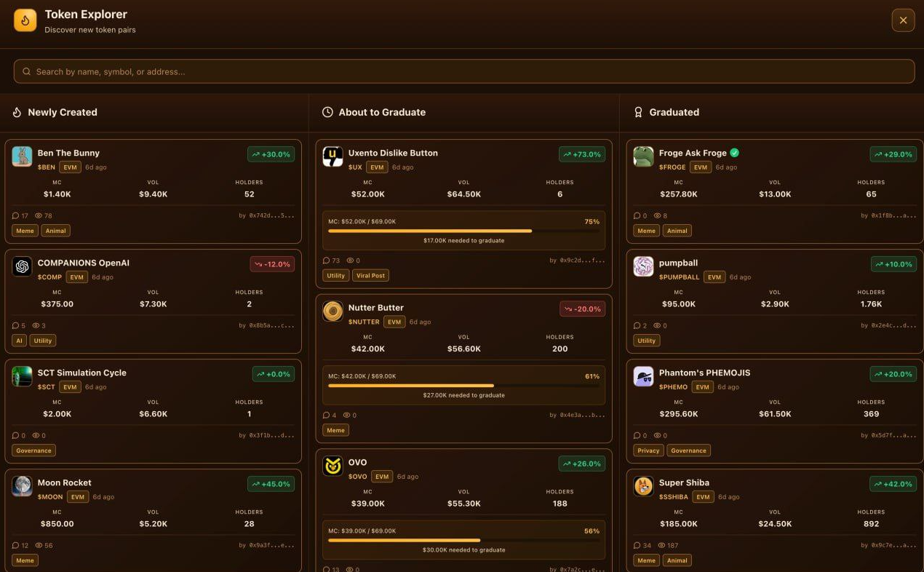Image resolution: width=924 pixels, height=572 pixels.
Task: Click the Froge Ask Froge avatar
Action: pos(643,156)
